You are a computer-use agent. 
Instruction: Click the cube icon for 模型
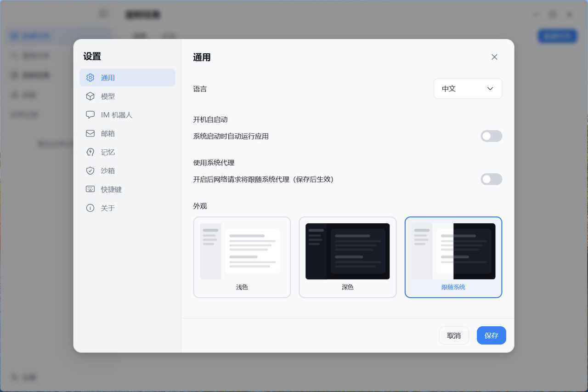tap(90, 97)
